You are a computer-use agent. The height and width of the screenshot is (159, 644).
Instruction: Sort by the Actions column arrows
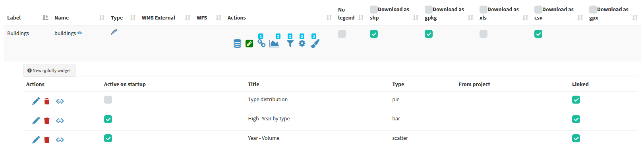pyautogui.click(x=329, y=18)
